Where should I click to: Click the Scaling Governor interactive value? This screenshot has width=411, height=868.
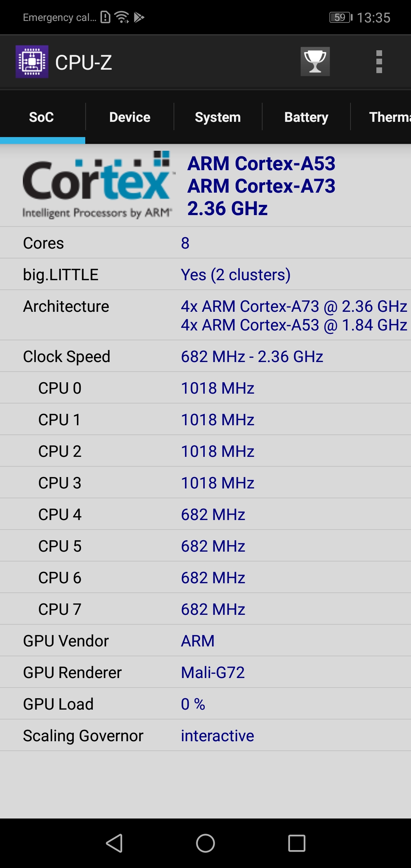217,735
